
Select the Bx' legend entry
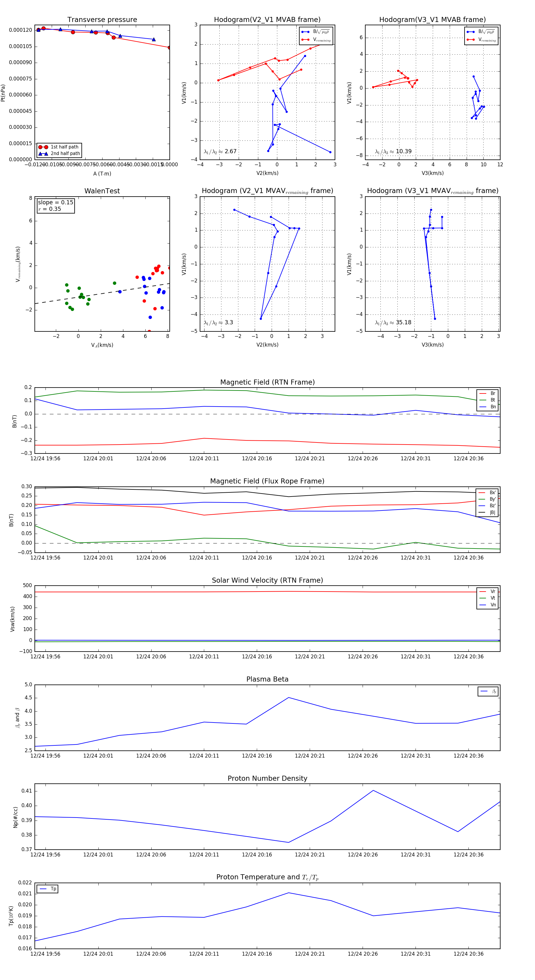click(487, 493)
